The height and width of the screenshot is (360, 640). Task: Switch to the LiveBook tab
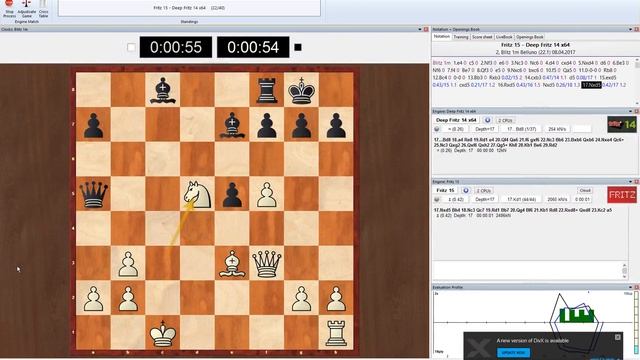(x=504, y=37)
